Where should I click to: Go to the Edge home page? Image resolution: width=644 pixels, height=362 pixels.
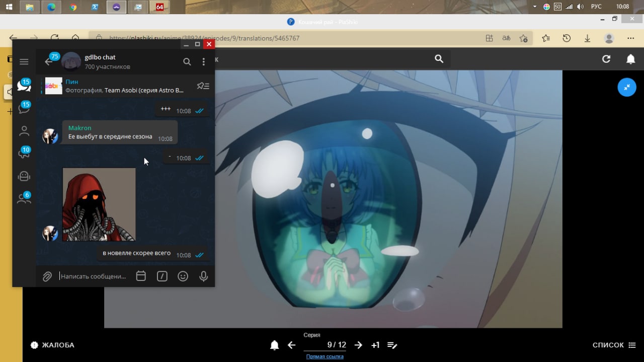pos(75,38)
